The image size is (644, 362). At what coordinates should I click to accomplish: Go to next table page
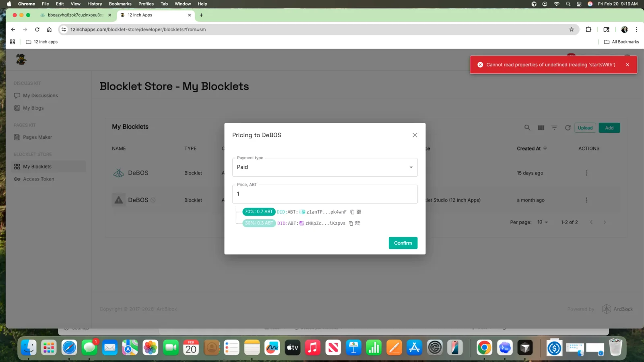click(605, 222)
